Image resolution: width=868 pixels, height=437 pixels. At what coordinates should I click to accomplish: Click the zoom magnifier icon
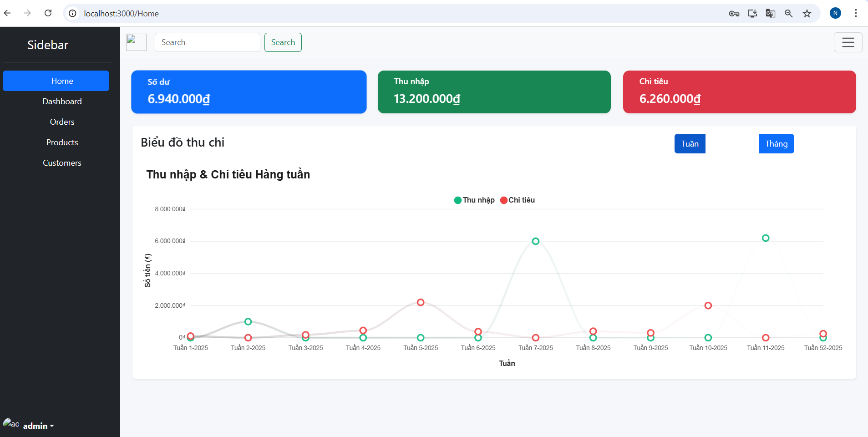point(788,14)
